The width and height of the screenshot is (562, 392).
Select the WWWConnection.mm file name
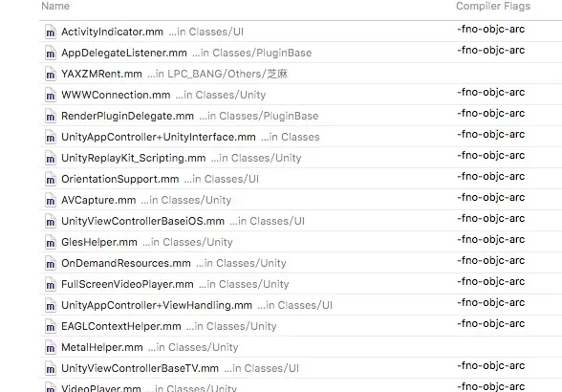coord(116,95)
